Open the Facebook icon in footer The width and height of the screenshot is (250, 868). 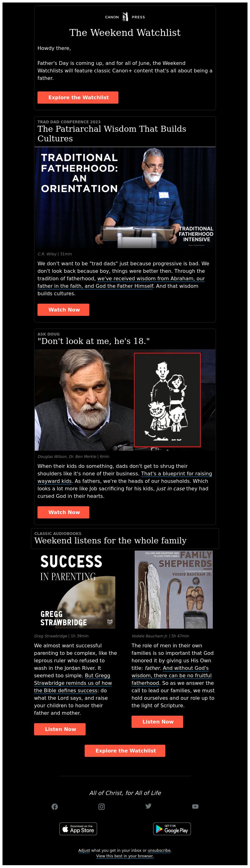click(x=55, y=806)
